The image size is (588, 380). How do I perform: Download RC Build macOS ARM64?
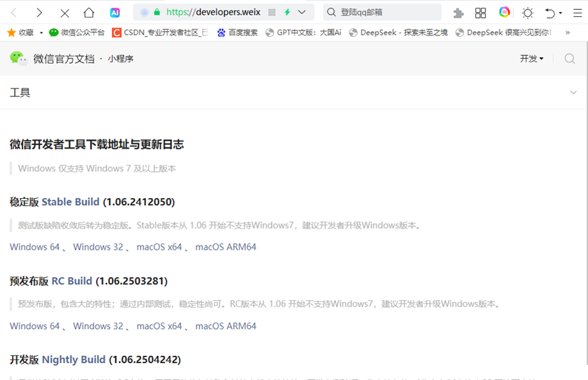(226, 326)
